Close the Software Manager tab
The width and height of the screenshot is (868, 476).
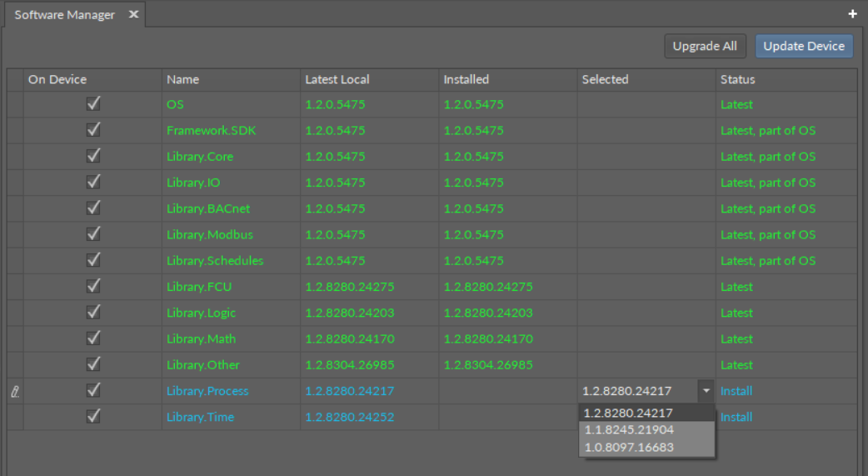tap(133, 15)
